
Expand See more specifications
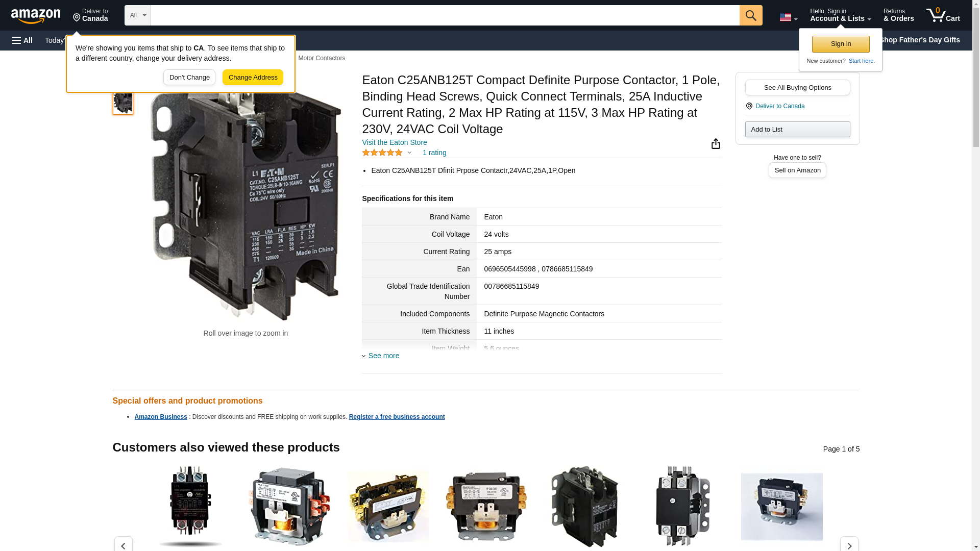[x=383, y=356]
